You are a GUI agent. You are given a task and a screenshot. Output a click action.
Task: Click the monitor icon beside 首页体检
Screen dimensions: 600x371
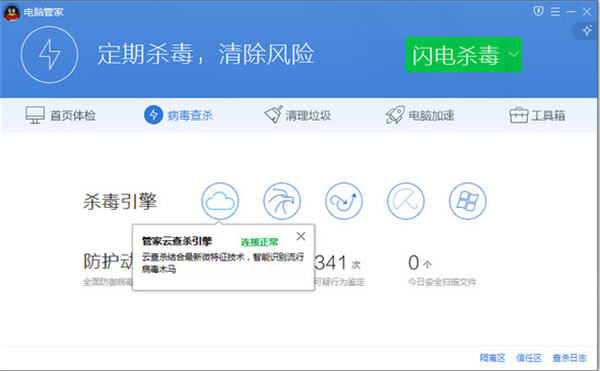pyautogui.click(x=35, y=115)
